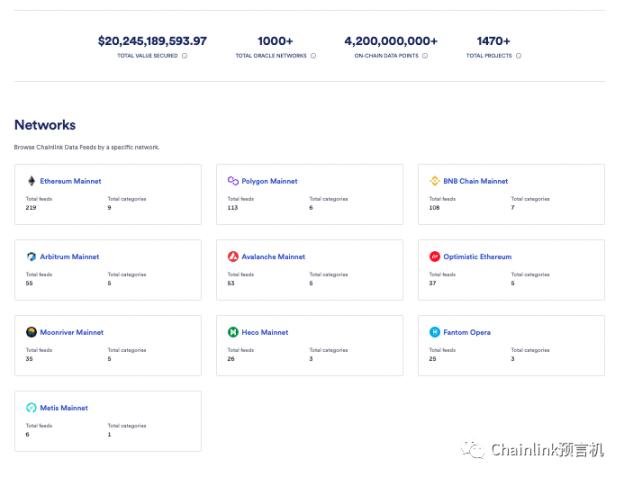
Task: Click the Metis Mainnet logo icon
Action: point(31,408)
